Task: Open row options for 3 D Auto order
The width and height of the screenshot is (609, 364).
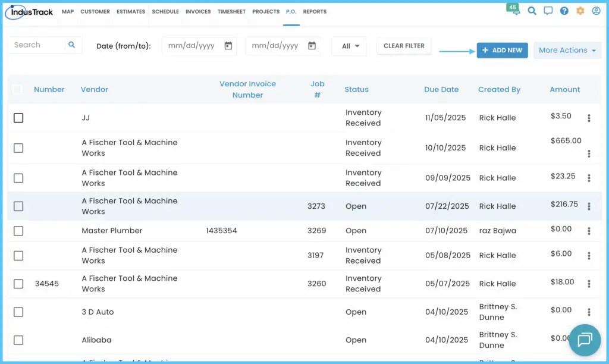Action: (x=589, y=312)
